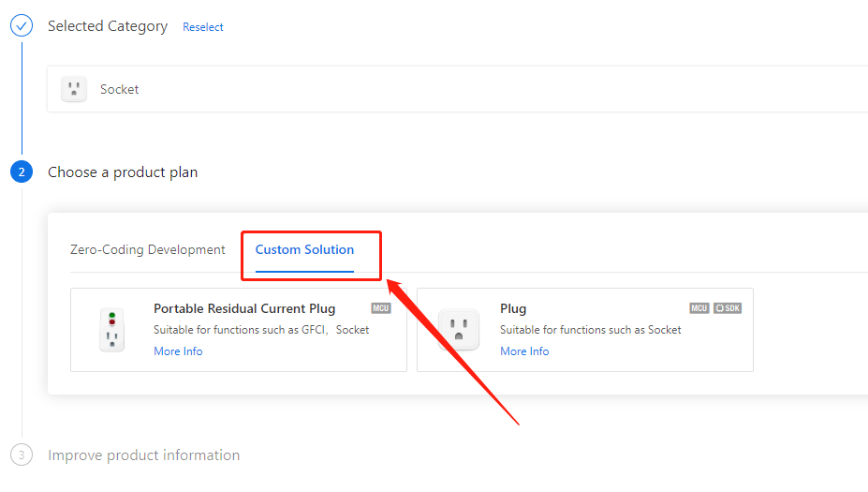Image resolution: width=868 pixels, height=492 pixels.
Task: Open More Info for Plug
Action: pos(524,351)
